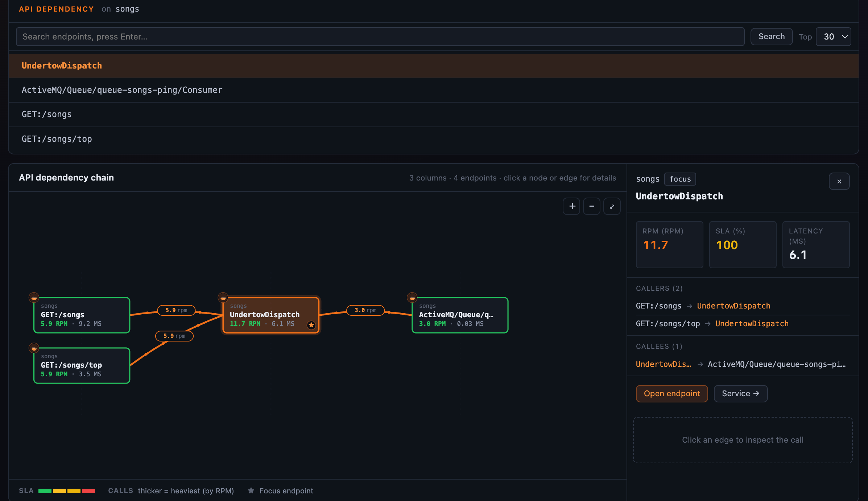Click the green SLA legend swatch
The height and width of the screenshot is (501, 868).
point(45,491)
